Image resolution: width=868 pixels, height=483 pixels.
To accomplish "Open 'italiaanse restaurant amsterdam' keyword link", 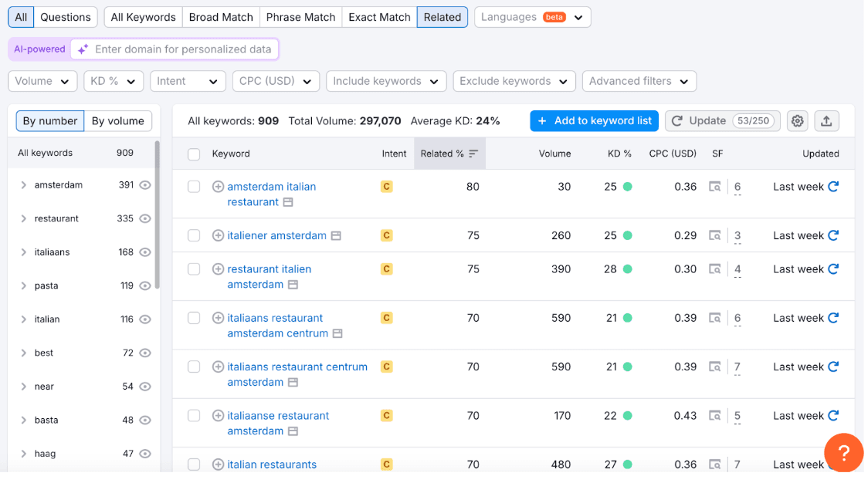I will tap(278, 424).
